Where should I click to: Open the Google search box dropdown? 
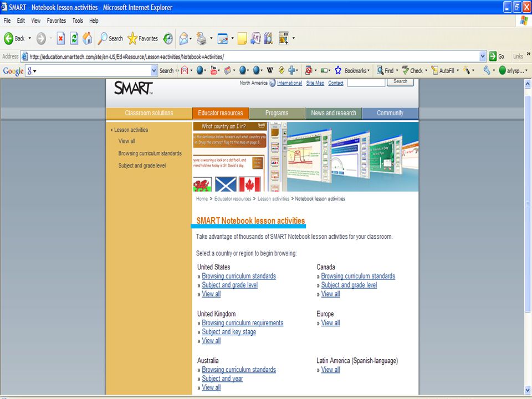click(x=154, y=70)
